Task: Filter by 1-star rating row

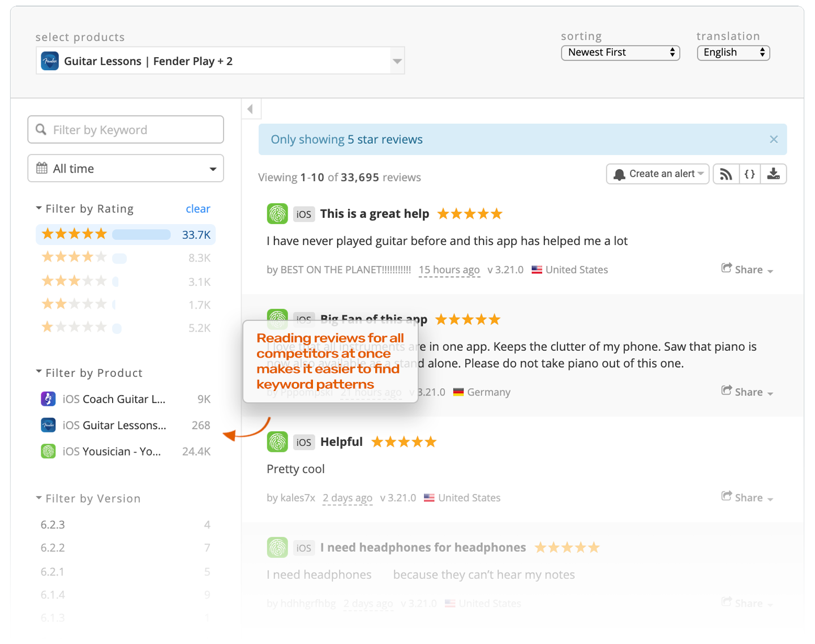Action: (x=126, y=328)
